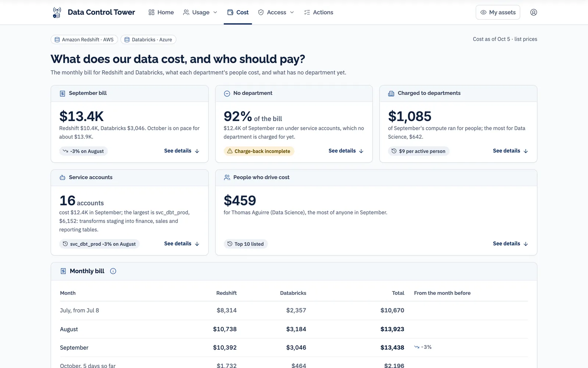The width and height of the screenshot is (588, 368).
Task: Click the history icon in Top 10 listed
Action: click(230, 244)
